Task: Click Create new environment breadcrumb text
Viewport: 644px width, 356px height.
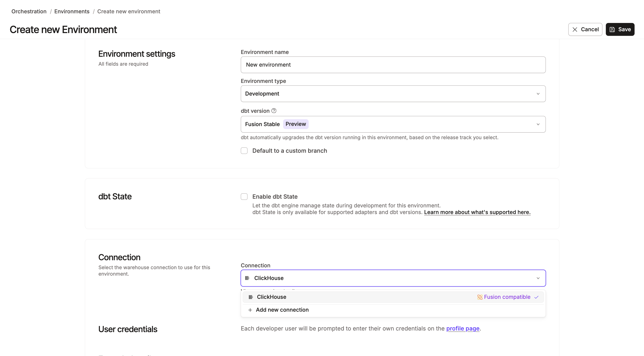Action: (x=129, y=11)
